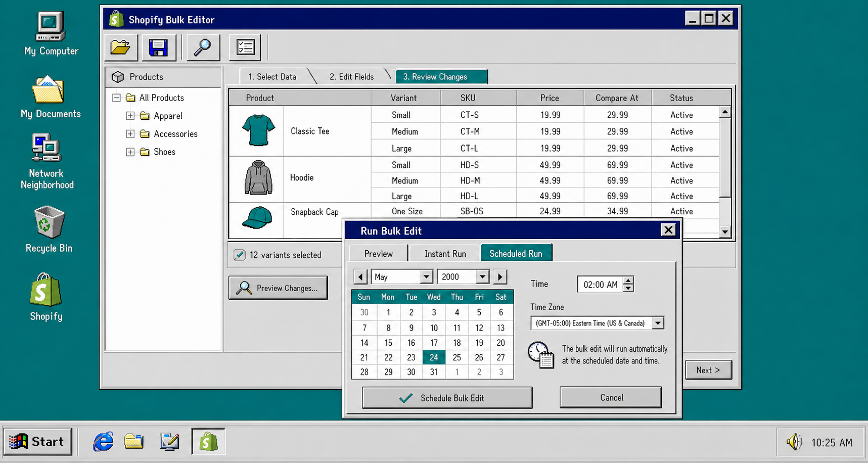The image size is (868, 463).
Task: Click Cancel in Run Bulk Edit dialog
Action: point(611,397)
